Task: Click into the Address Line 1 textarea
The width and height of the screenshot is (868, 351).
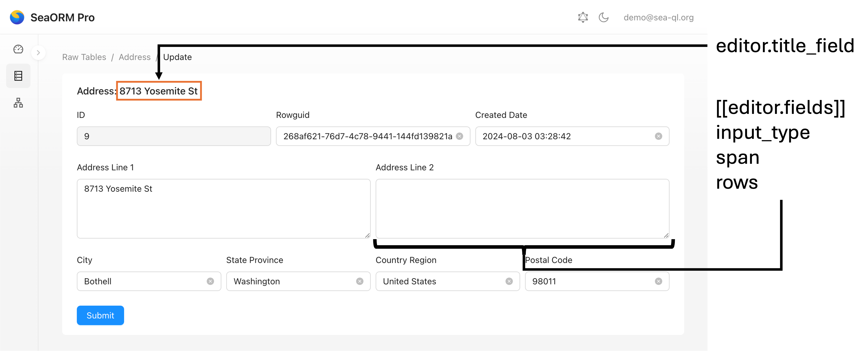Action: (223, 209)
